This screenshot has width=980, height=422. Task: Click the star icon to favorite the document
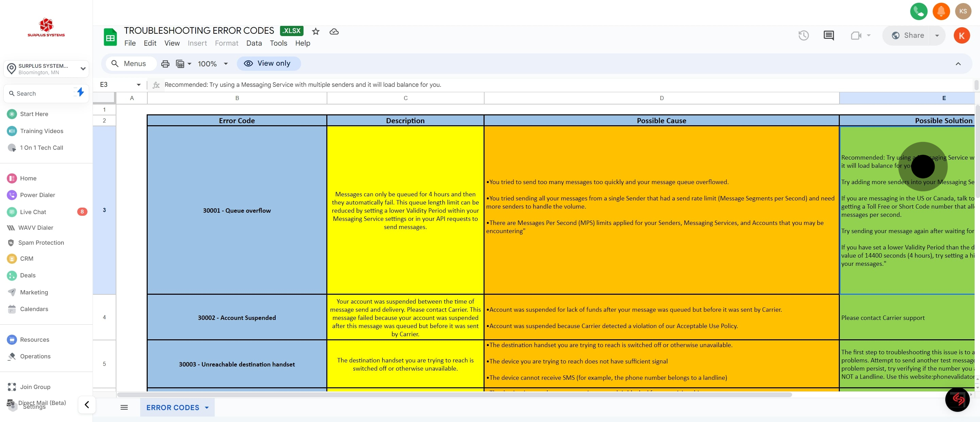[315, 31]
